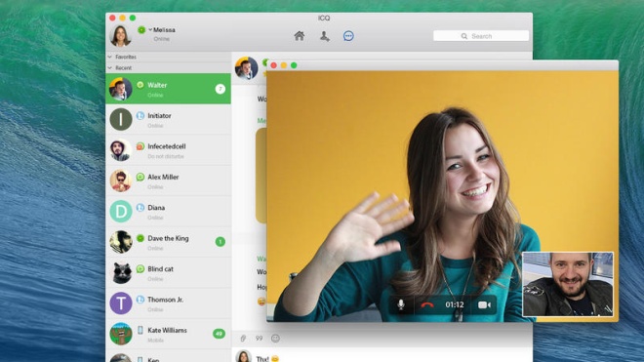Open chat with Blind cat
Screen dimensions: 644x362
[169, 273]
